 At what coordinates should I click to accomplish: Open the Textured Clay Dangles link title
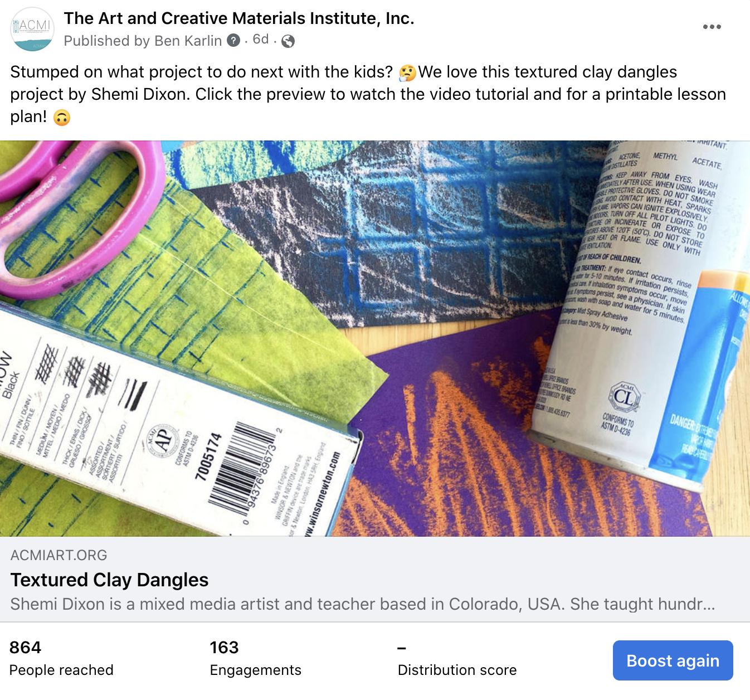pyautogui.click(x=110, y=580)
